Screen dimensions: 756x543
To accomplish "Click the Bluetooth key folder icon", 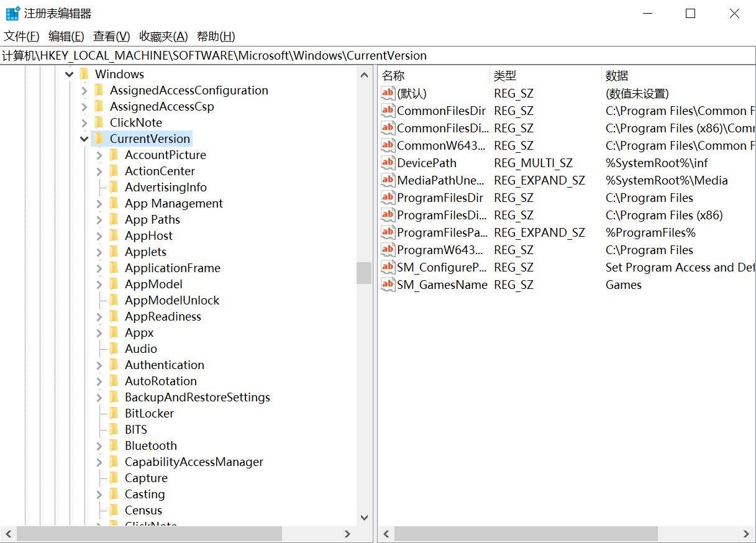I will (x=114, y=445).
